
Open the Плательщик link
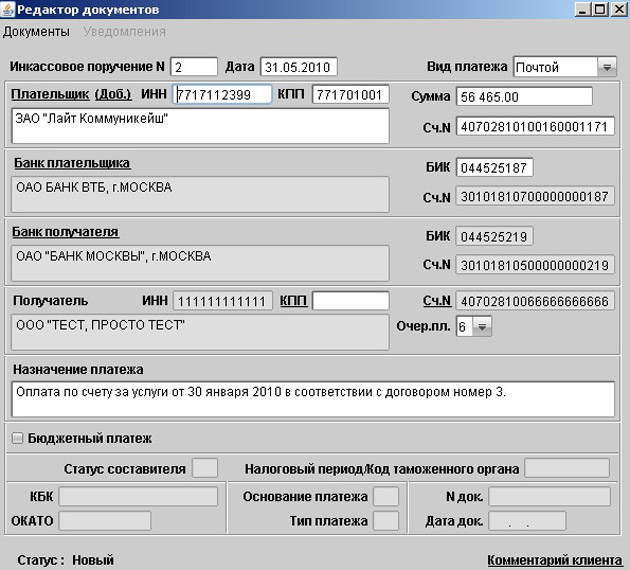coord(50,94)
